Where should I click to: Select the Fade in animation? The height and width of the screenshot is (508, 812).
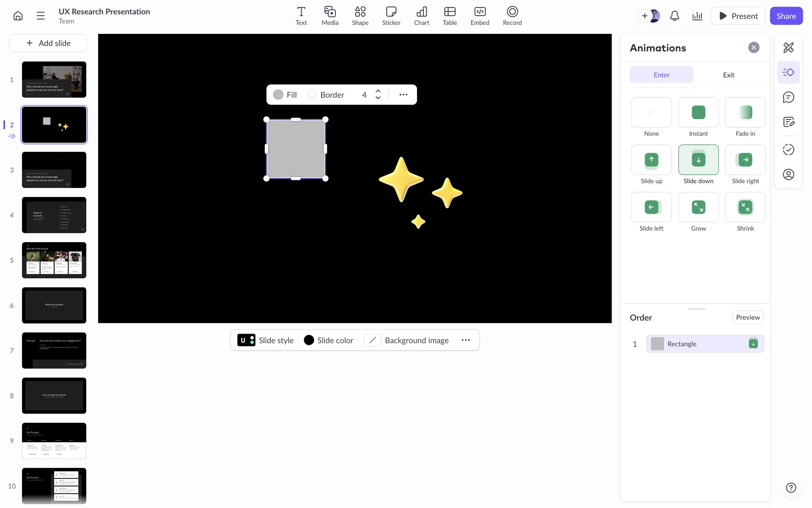745,113
